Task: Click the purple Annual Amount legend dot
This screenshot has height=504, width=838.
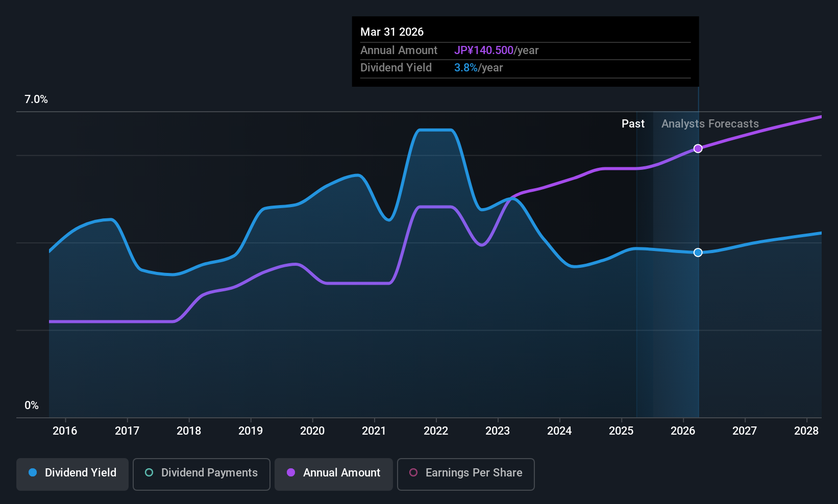Action: 291,472
